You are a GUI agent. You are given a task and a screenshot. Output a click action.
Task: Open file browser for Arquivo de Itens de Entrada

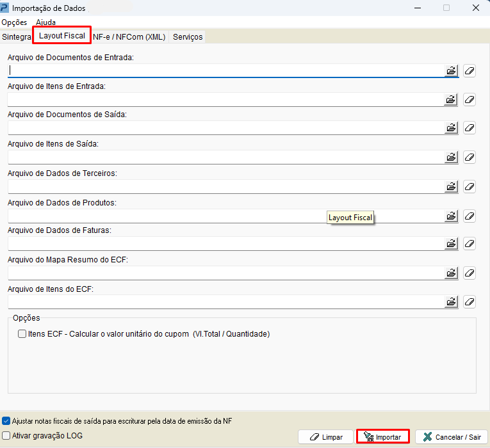[x=452, y=99]
